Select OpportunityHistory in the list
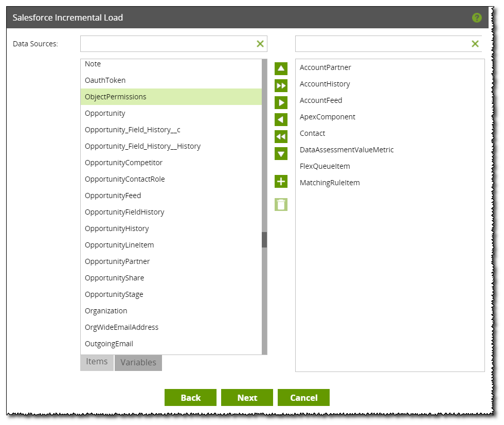This screenshot has height=425, width=504. coord(171,228)
